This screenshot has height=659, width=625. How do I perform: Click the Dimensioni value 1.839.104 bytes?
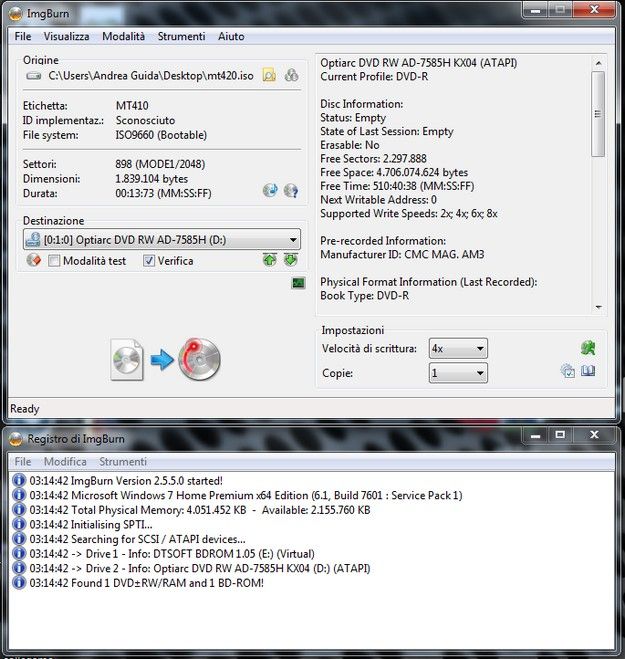pyautogui.click(x=151, y=179)
